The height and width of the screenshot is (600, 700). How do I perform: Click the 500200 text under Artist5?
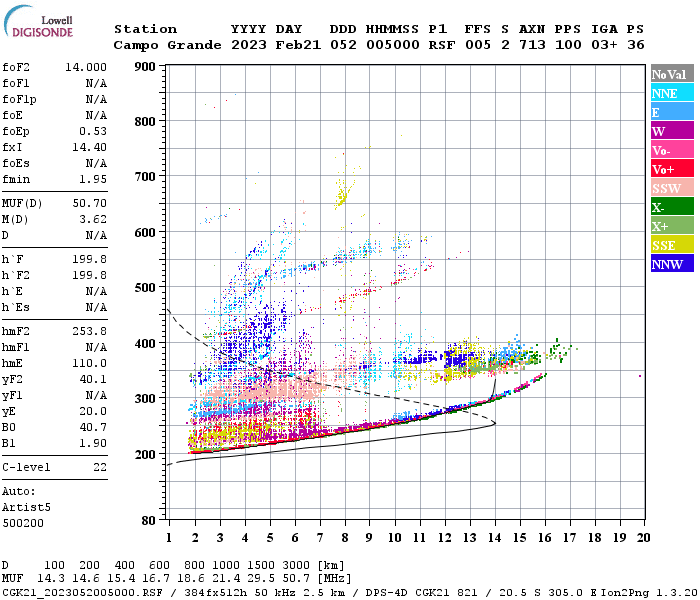[23, 523]
